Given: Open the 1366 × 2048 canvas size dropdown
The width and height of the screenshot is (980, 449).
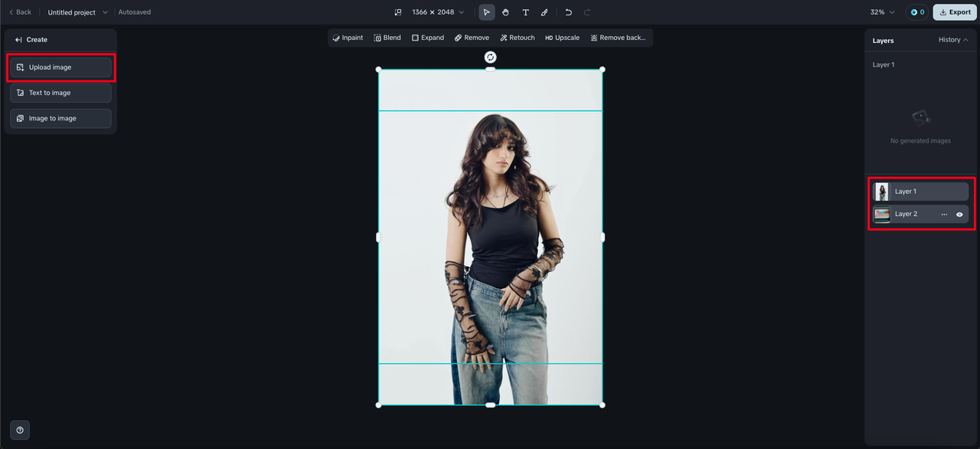Looking at the screenshot, I should point(438,12).
